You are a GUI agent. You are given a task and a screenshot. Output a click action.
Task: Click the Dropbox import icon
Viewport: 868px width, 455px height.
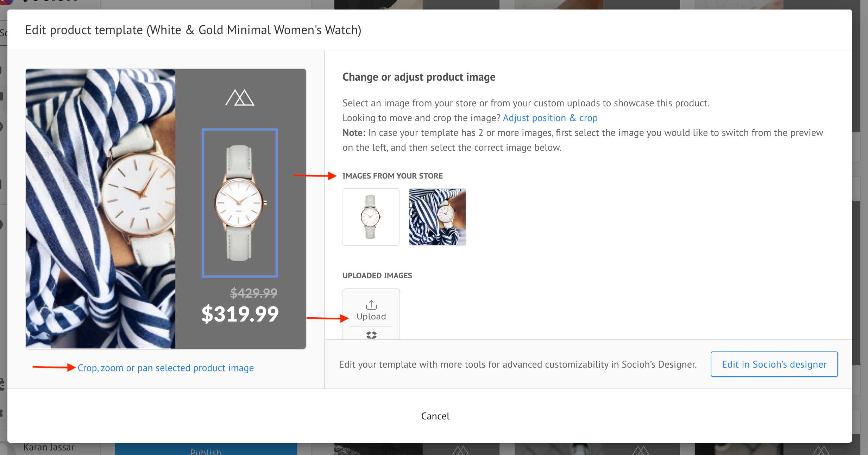[371, 335]
